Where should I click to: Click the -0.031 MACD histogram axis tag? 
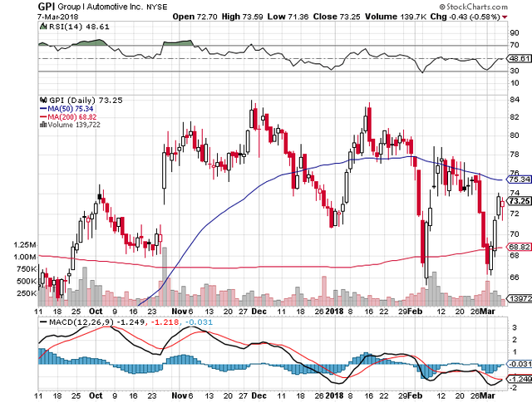[519, 364]
